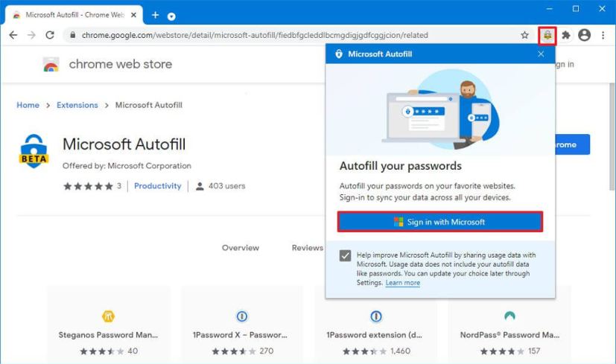Click the NordPass teal icon
This screenshot has height=364, width=616.
click(x=510, y=316)
